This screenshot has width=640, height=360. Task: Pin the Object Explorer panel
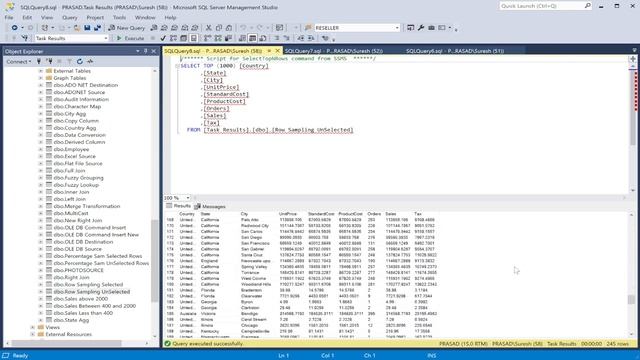pos(145,51)
